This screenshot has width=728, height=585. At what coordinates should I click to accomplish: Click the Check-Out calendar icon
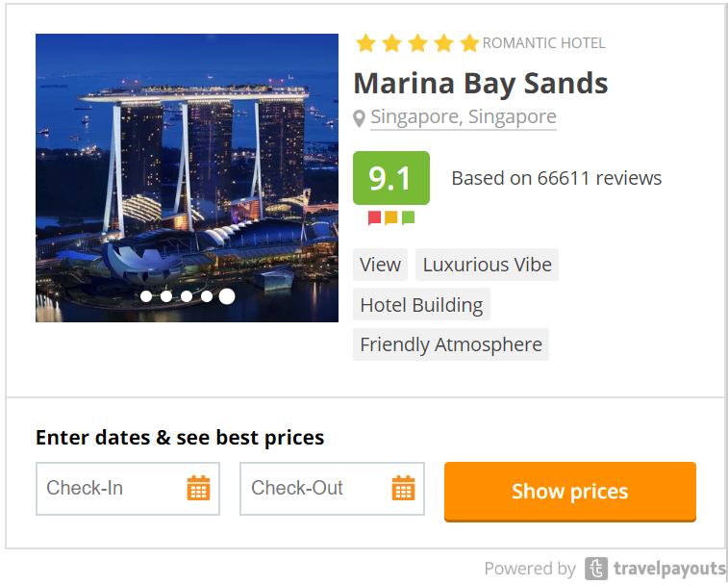point(403,489)
